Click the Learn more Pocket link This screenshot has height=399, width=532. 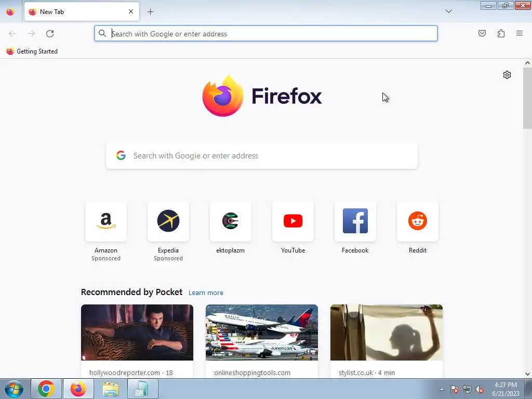(206, 293)
